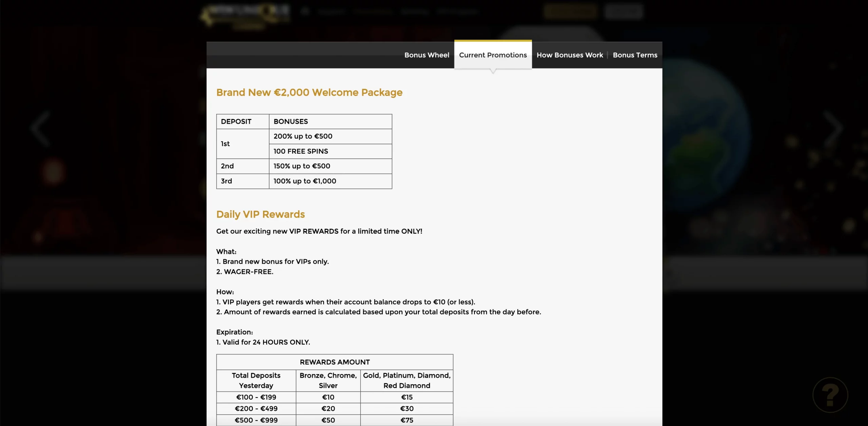Click the next slide arrow behind the dialog
The height and width of the screenshot is (426, 868).
click(833, 128)
